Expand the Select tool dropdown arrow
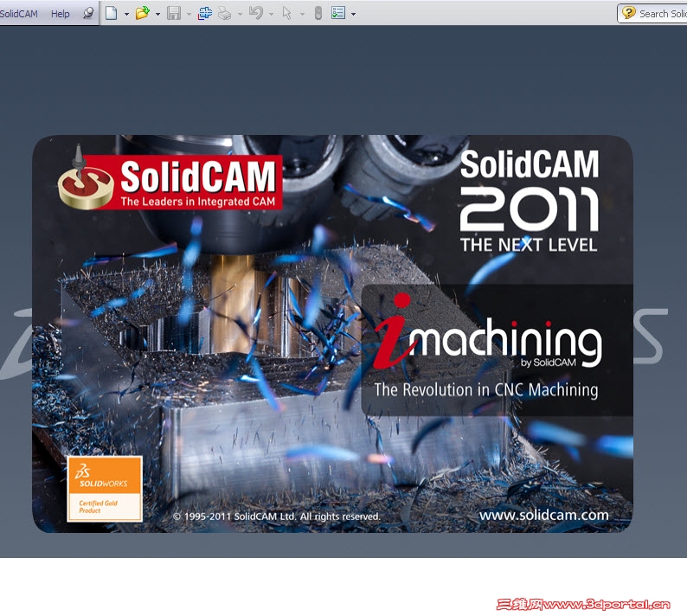The height and width of the screenshot is (616, 687). 302,14
